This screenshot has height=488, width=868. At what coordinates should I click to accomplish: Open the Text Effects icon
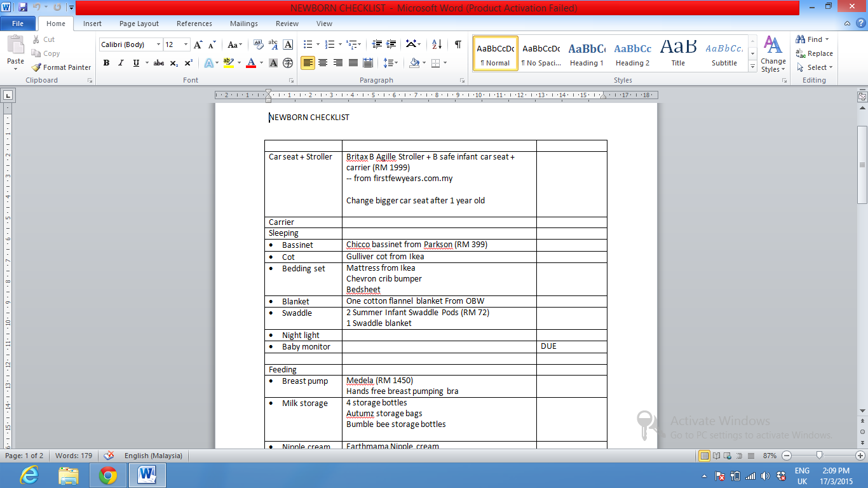point(208,63)
